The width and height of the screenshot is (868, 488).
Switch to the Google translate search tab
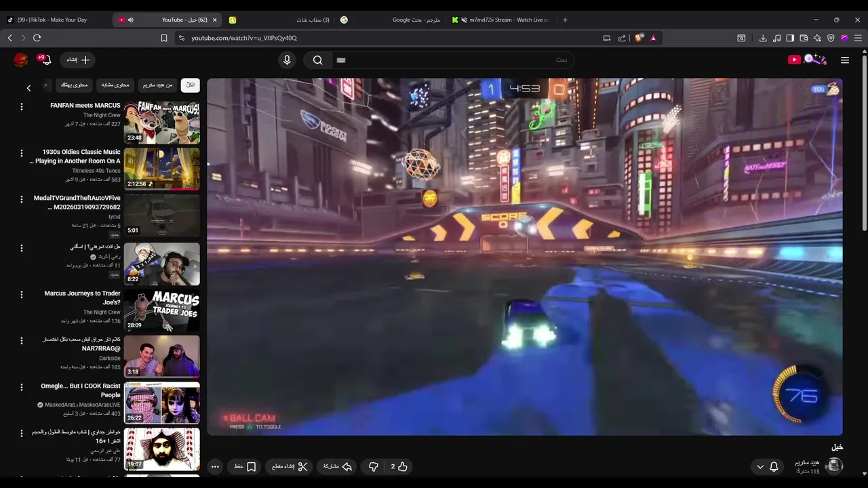pyautogui.click(x=390, y=20)
